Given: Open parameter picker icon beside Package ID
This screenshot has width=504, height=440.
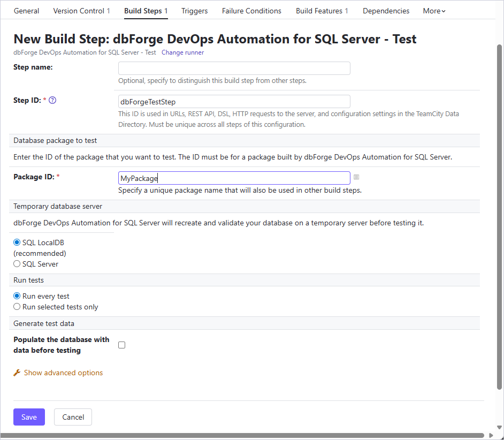Looking at the screenshot, I should (356, 177).
